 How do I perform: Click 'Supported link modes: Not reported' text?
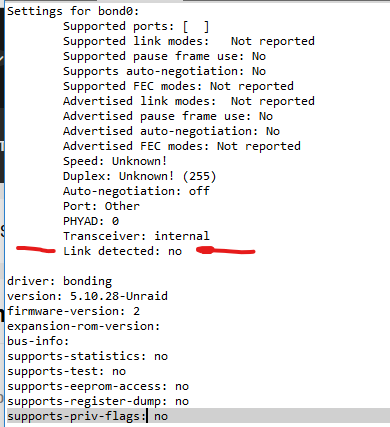coord(189,41)
